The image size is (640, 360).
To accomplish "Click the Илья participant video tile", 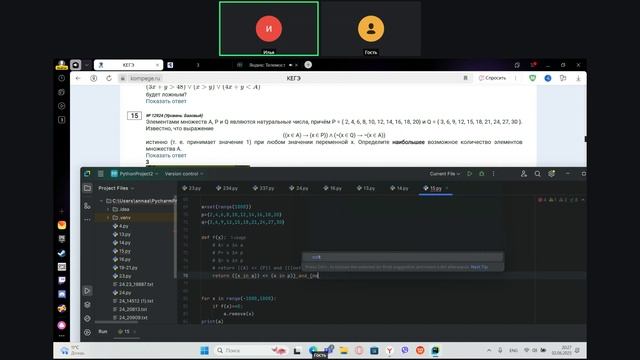I will 269,29.
